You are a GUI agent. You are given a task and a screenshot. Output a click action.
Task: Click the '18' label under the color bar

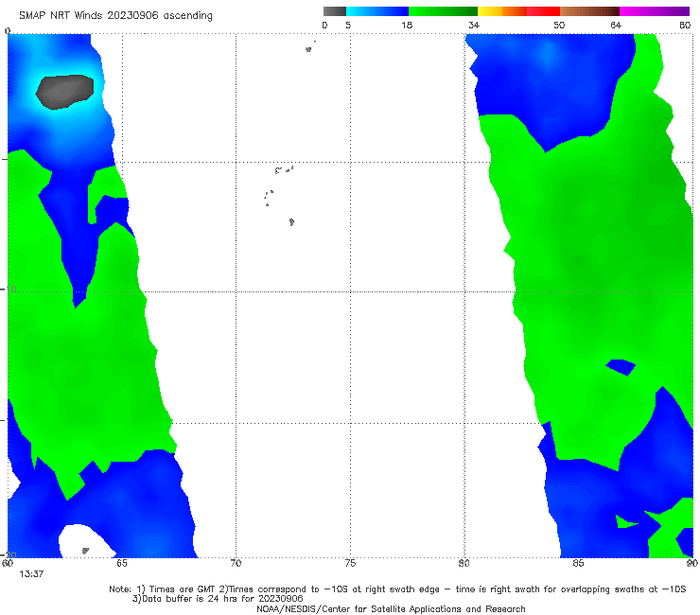pos(407,26)
